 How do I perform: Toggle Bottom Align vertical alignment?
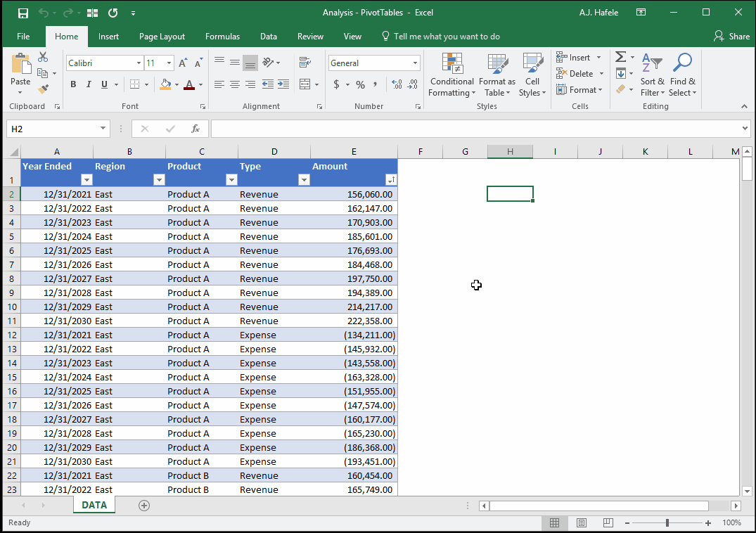[250, 63]
